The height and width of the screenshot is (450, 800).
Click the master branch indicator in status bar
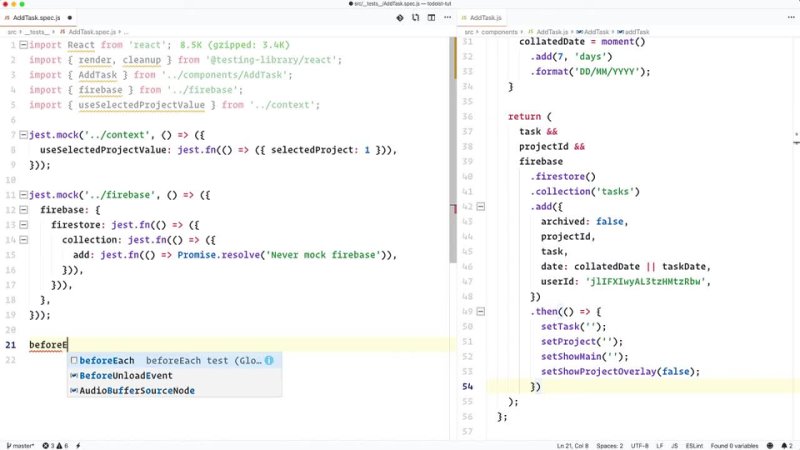20,446
